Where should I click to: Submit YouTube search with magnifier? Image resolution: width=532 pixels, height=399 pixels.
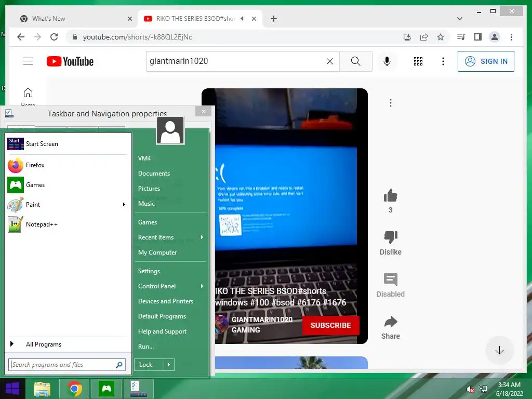[355, 61]
